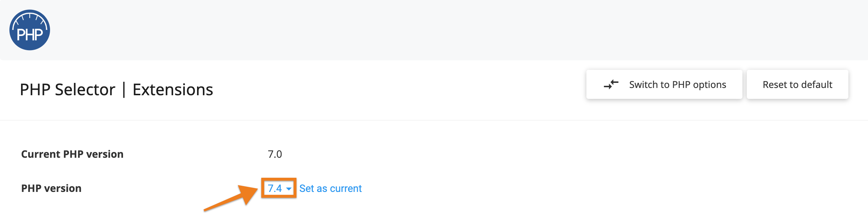Click the gray header banner containing the PHP logo

[435, 29]
